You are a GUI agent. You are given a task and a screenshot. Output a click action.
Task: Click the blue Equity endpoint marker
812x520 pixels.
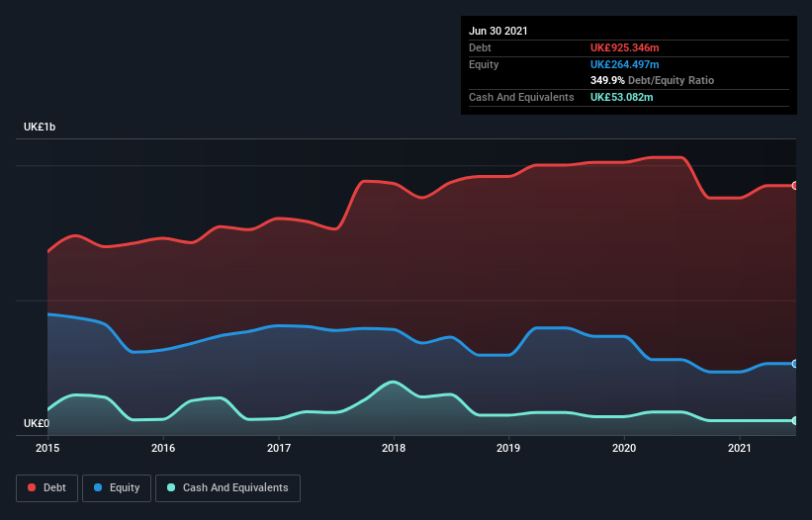coord(795,364)
